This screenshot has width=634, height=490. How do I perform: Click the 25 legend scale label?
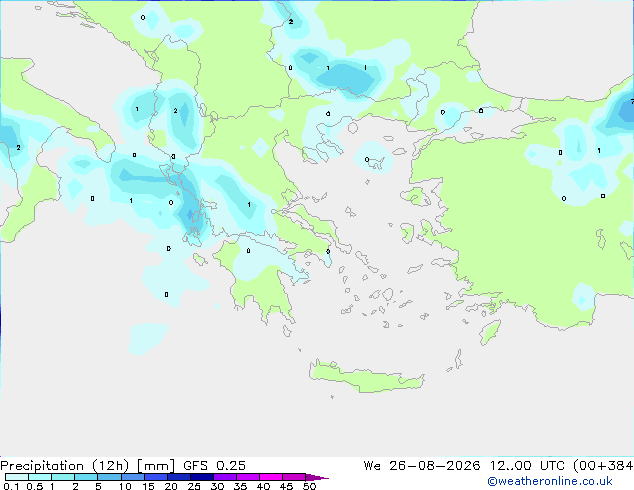(x=194, y=486)
